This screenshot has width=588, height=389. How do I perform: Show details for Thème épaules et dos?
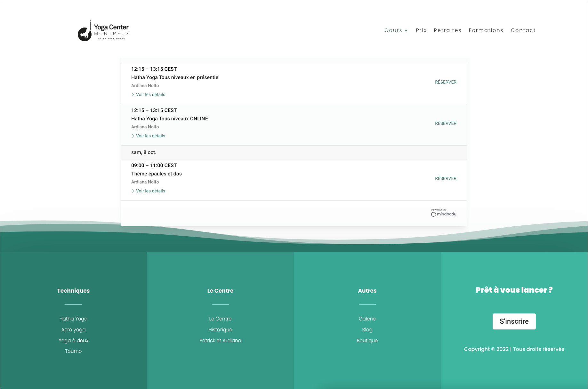150,191
